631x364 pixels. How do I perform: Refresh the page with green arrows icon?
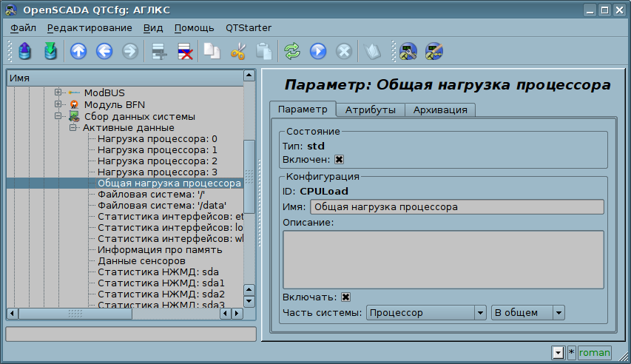(292, 51)
